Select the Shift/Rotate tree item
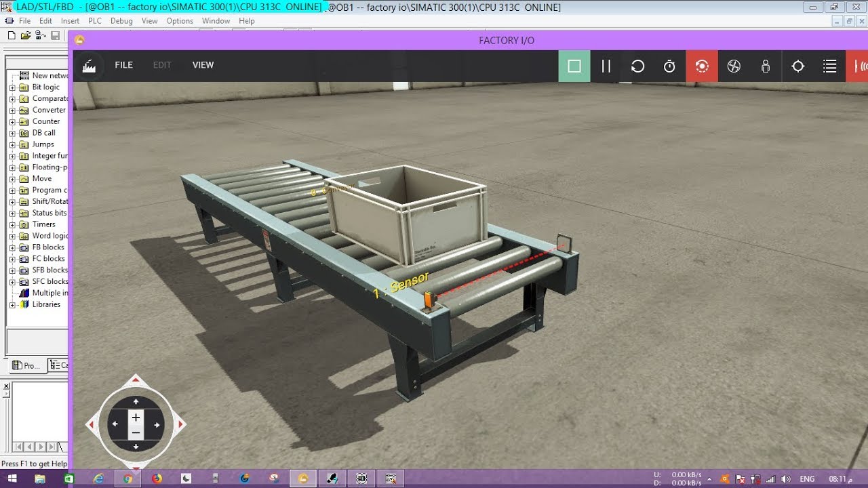Viewport: 868px width, 488px height. pos(50,202)
